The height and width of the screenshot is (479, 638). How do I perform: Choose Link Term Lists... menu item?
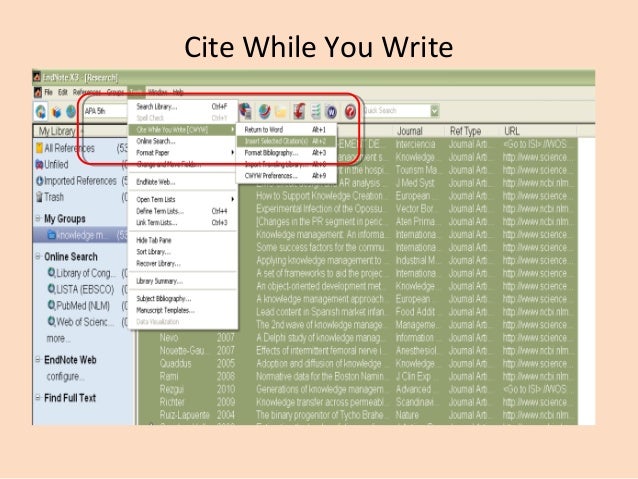pos(182,223)
